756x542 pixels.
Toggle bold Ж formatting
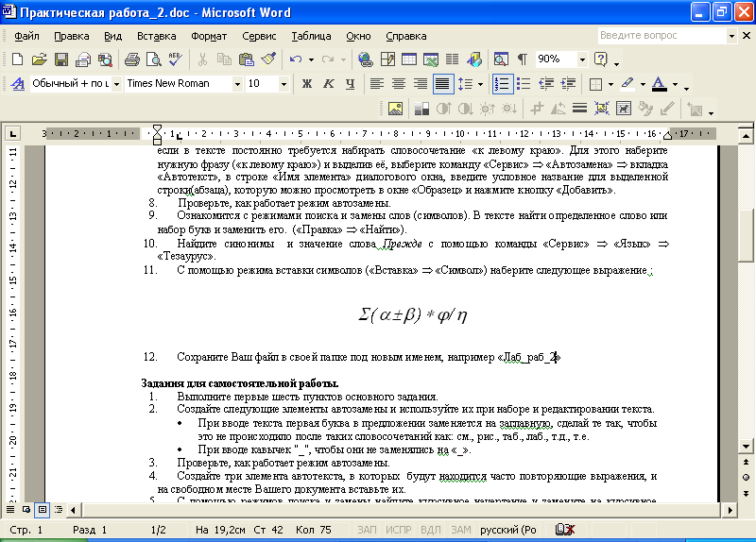(306, 84)
